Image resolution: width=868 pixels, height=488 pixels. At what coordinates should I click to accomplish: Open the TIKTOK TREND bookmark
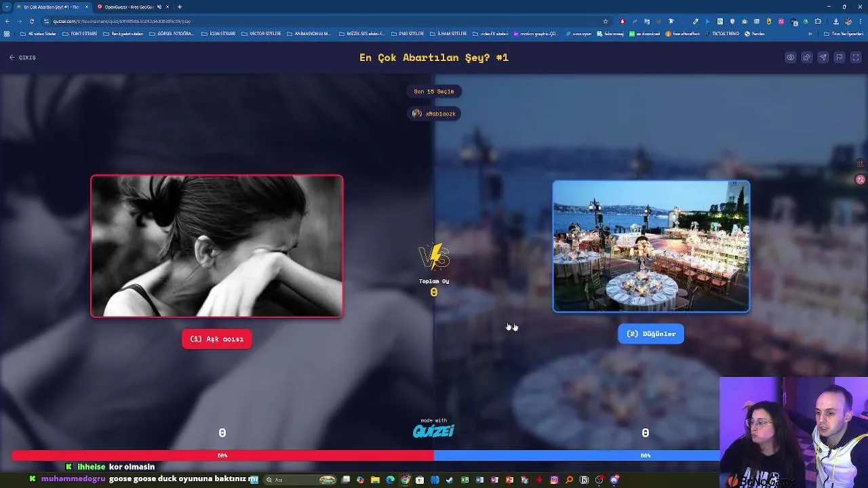(722, 34)
